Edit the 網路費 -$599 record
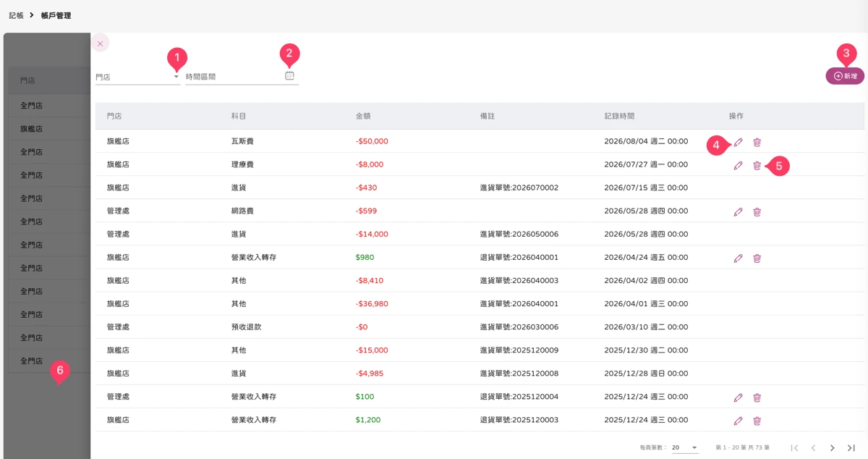This screenshot has width=868, height=459. pos(738,211)
